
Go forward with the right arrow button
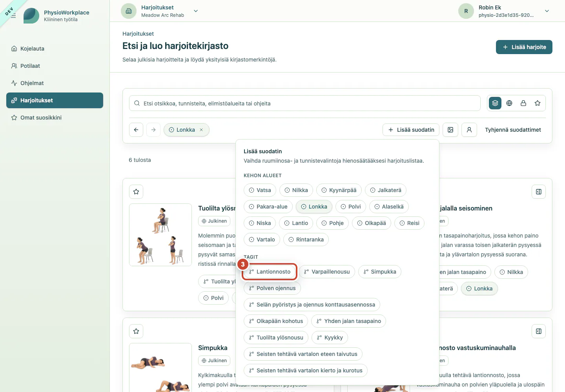(x=153, y=130)
